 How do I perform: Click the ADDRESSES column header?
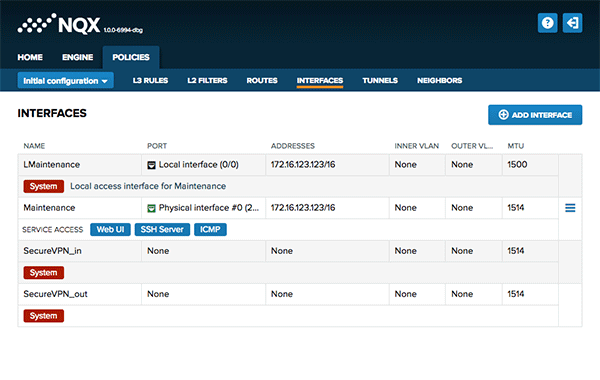pyautogui.click(x=293, y=146)
